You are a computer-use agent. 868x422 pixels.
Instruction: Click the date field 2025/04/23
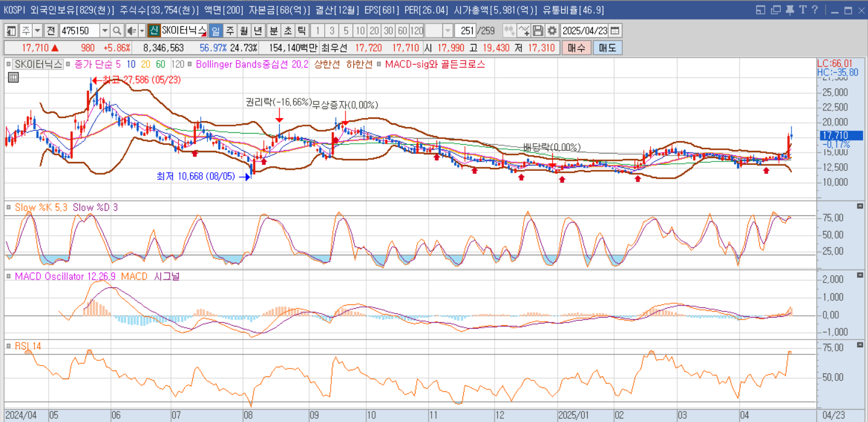pyautogui.click(x=585, y=31)
